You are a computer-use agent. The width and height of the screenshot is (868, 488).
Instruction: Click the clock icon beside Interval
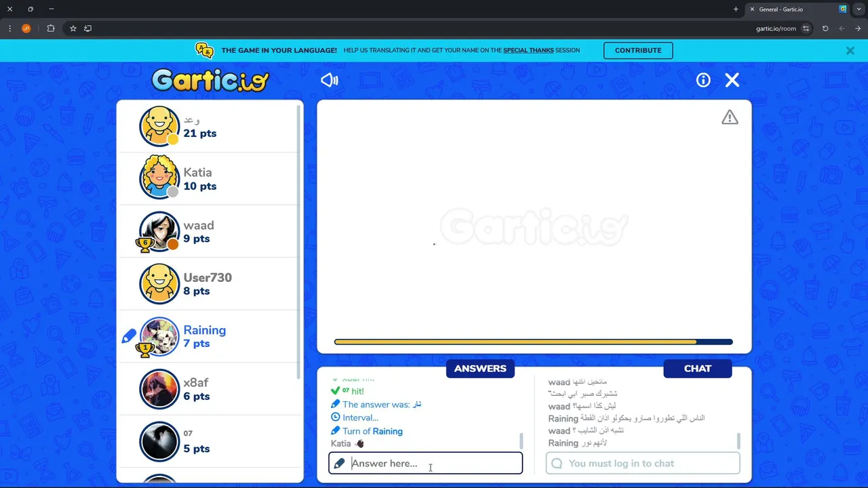pyautogui.click(x=335, y=418)
